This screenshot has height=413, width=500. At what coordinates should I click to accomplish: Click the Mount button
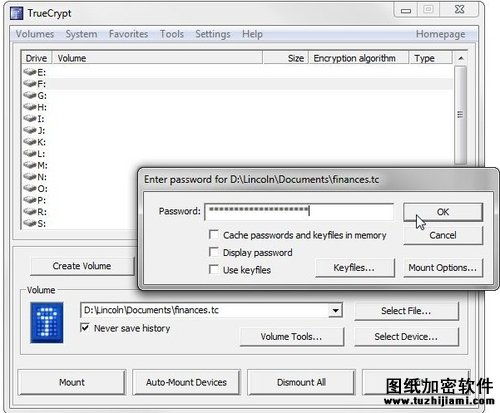[x=72, y=382]
